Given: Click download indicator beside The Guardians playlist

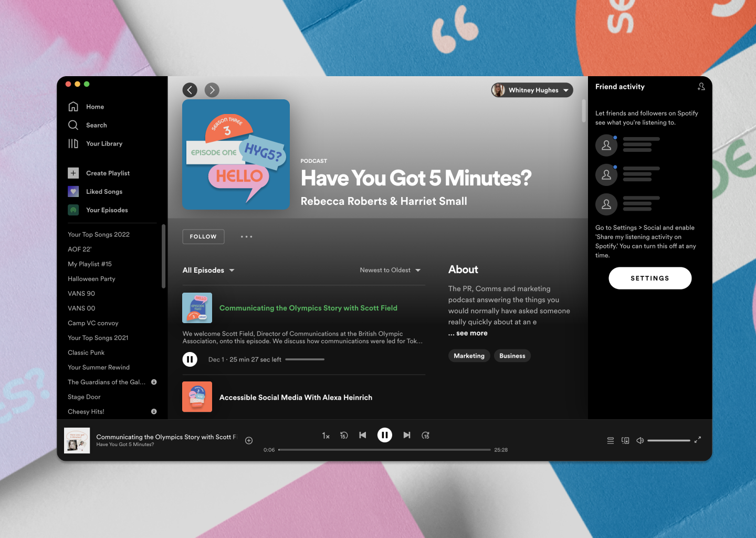Looking at the screenshot, I should pyautogui.click(x=154, y=382).
